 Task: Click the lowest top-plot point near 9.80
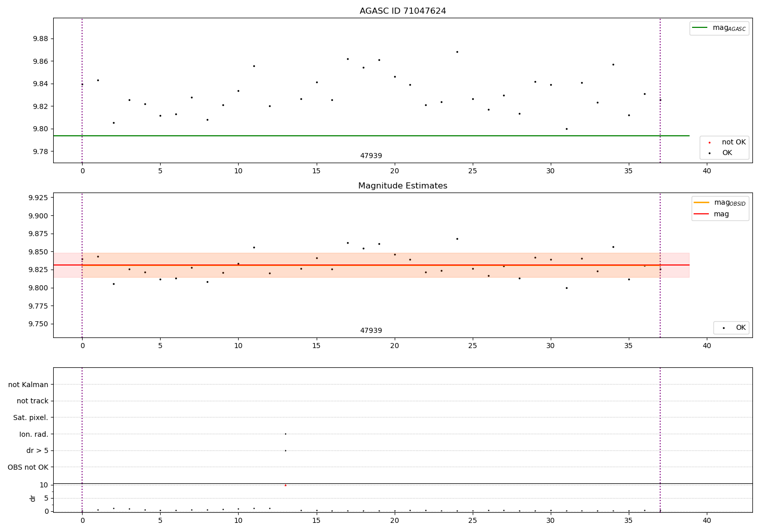pos(566,129)
